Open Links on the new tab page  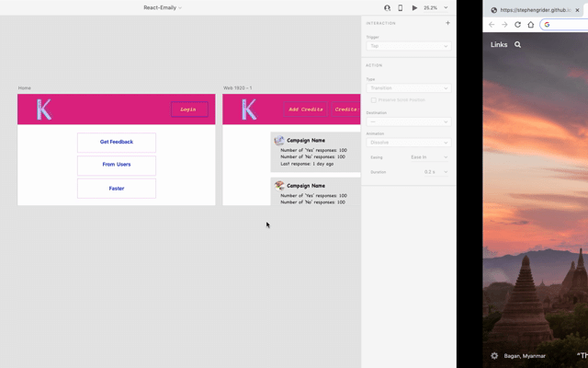[x=499, y=45]
